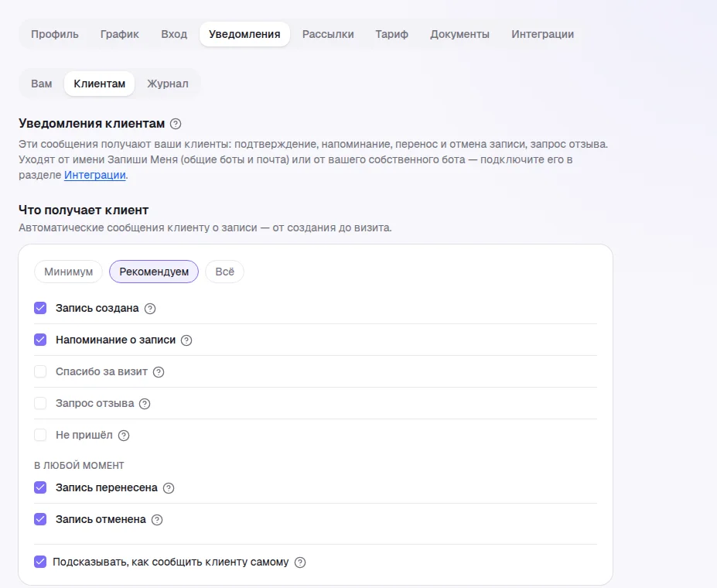Choose the Рекомендуем preset

click(154, 272)
